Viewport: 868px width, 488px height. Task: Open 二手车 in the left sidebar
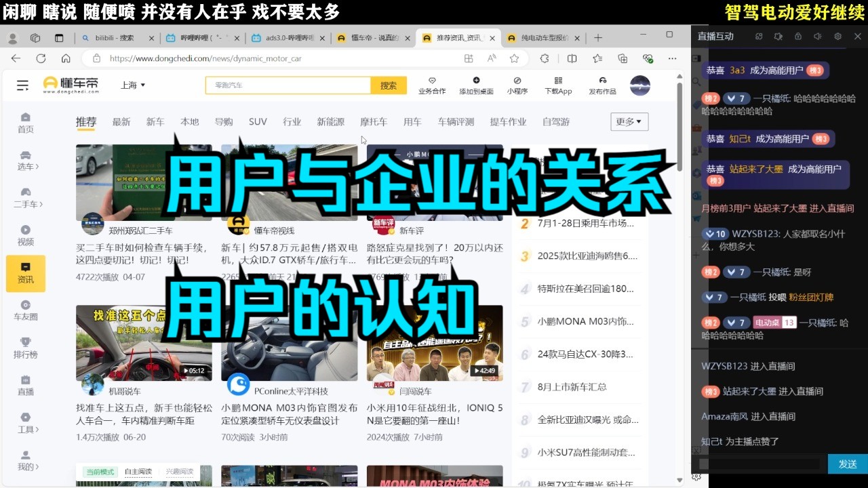(26, 197)
